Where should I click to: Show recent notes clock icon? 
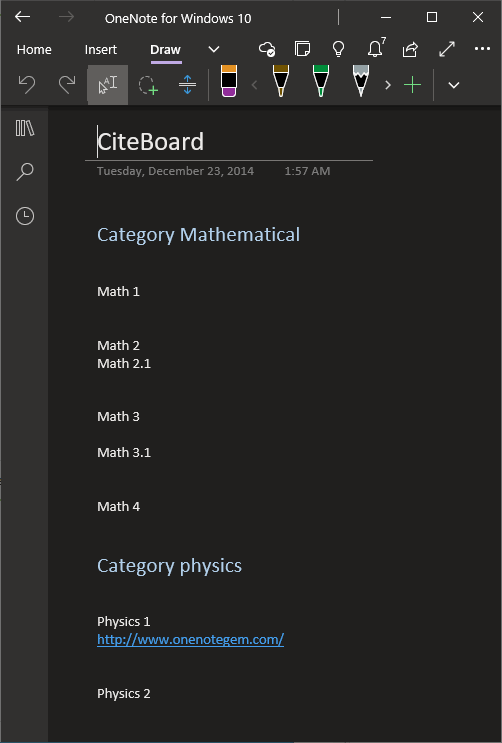click(x=25, y=216)
